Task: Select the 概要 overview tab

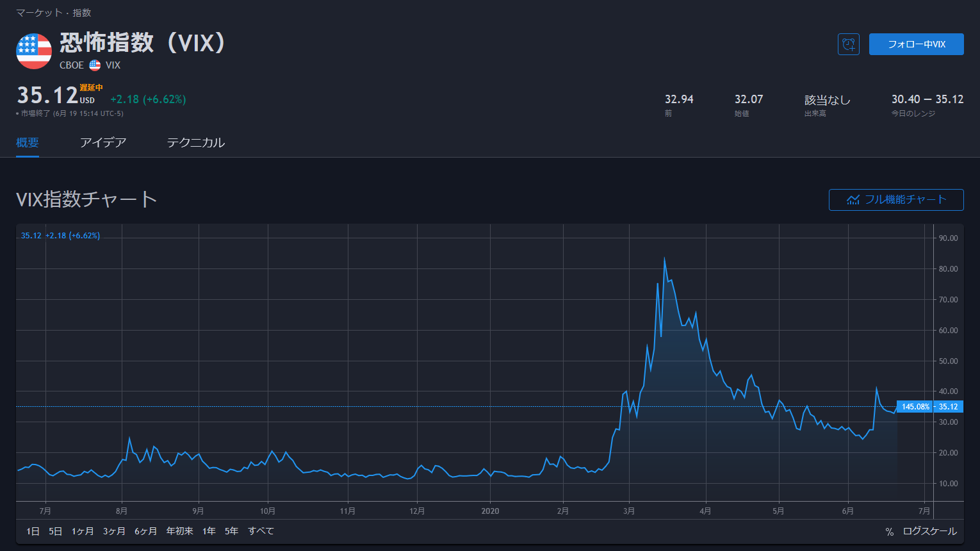Action: [28, 143]
